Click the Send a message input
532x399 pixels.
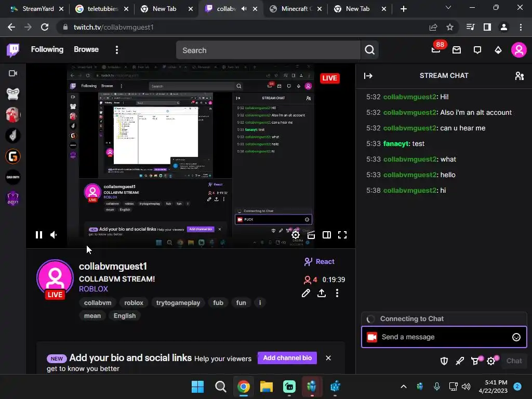[444, 337]
